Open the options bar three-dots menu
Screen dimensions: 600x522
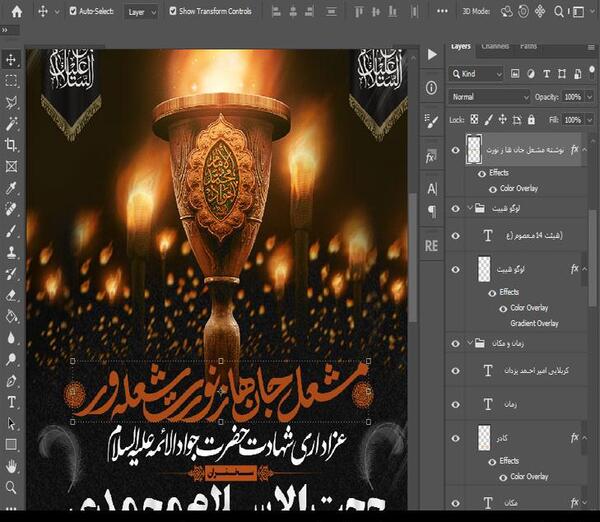(442, 11)
